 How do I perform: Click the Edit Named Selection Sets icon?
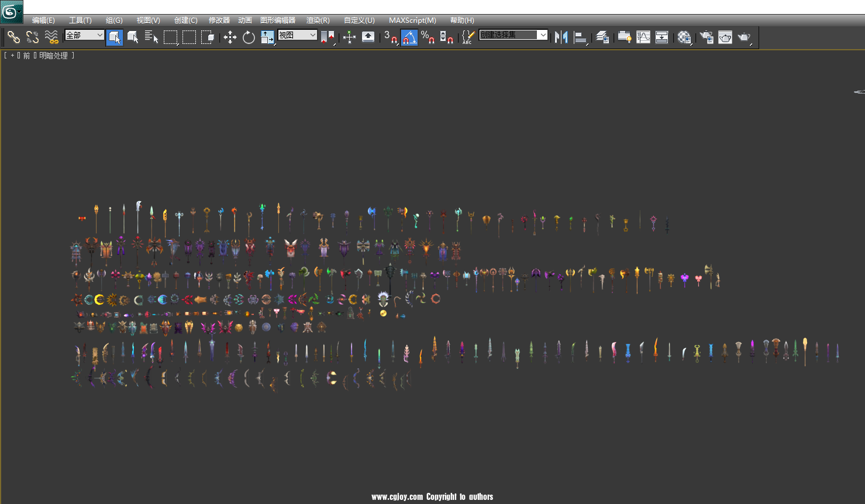(x=468, y=37)
